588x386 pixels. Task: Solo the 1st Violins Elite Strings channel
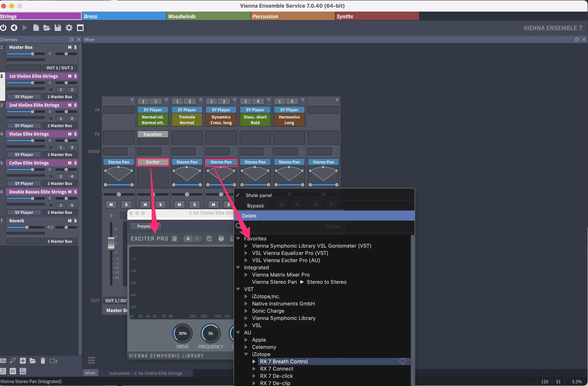click(75, 76)
